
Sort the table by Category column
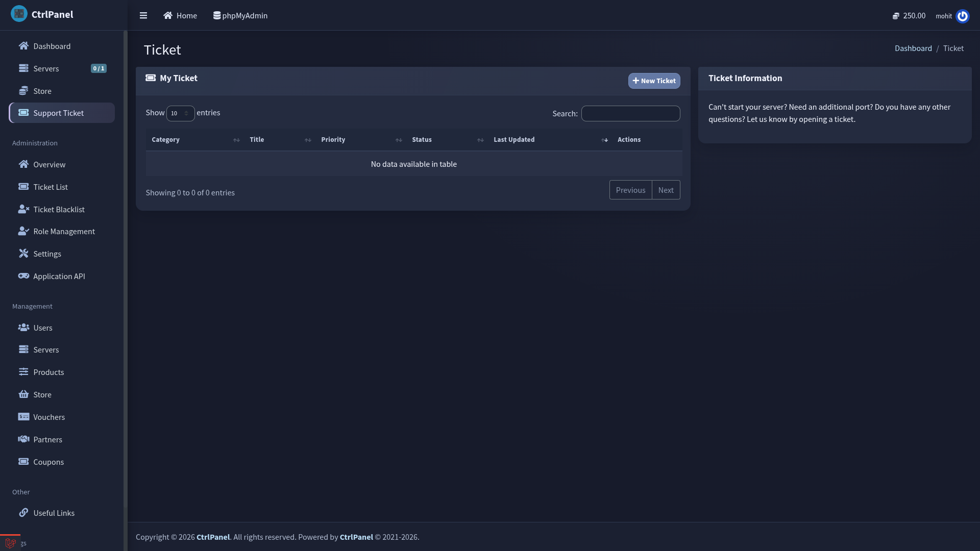point(195,140)
